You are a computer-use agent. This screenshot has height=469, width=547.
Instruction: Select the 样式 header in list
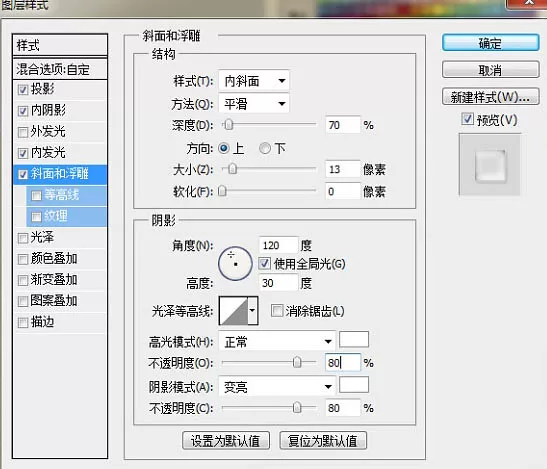tap(60, 45)
